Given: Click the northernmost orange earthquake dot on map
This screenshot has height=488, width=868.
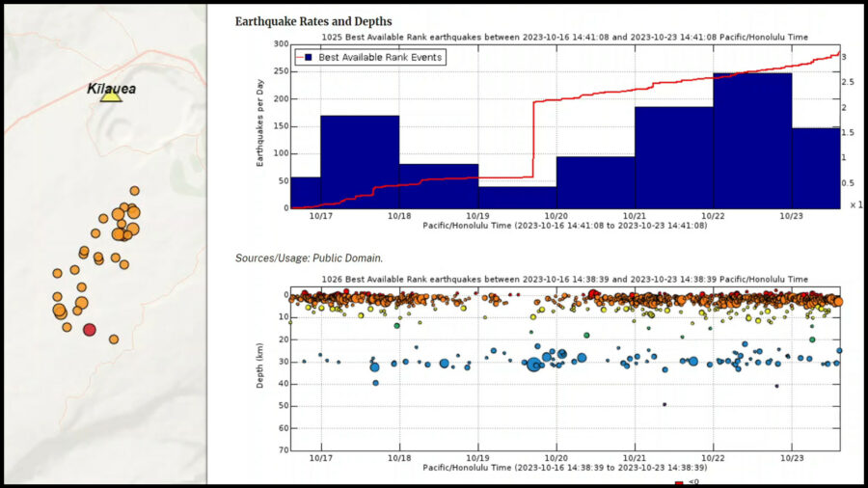Looking at the screenshot, I should pyautogui.click(x=134, y=191).
